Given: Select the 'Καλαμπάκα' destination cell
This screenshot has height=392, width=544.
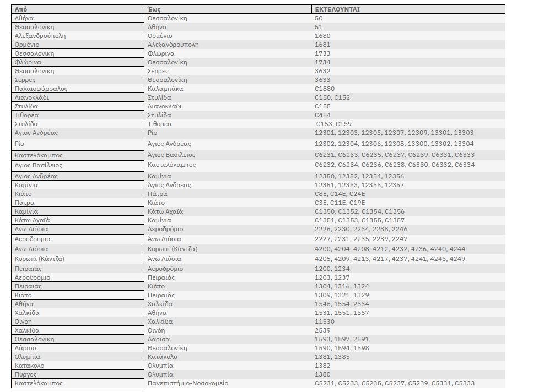Looking at the screenshot, I should 165,89.
